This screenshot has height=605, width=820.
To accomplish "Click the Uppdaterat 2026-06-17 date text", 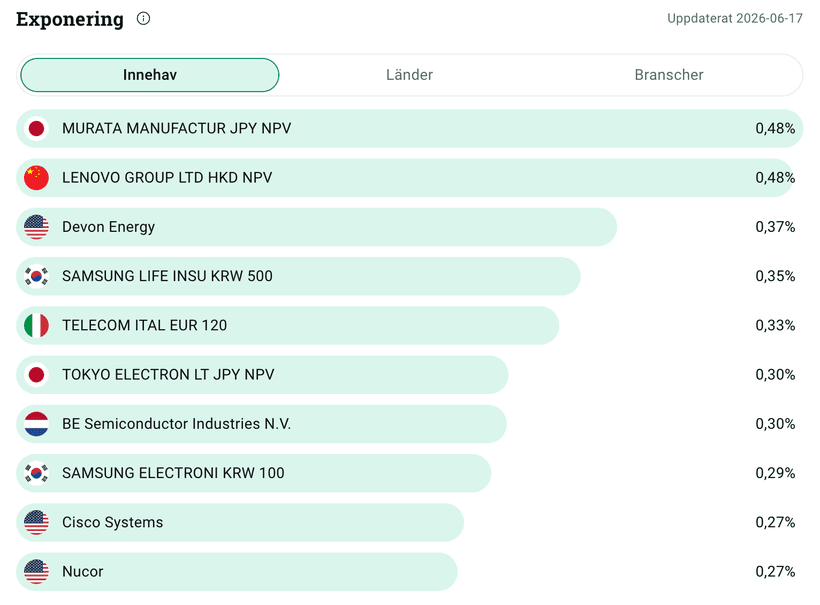I will pos(735,18).
